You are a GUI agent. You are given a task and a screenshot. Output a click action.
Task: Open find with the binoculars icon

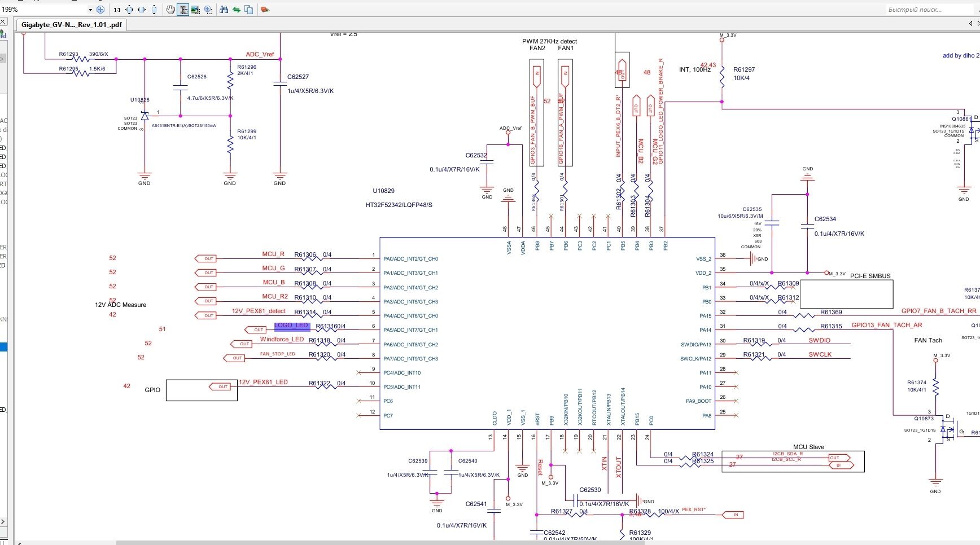tap(224, 10)
